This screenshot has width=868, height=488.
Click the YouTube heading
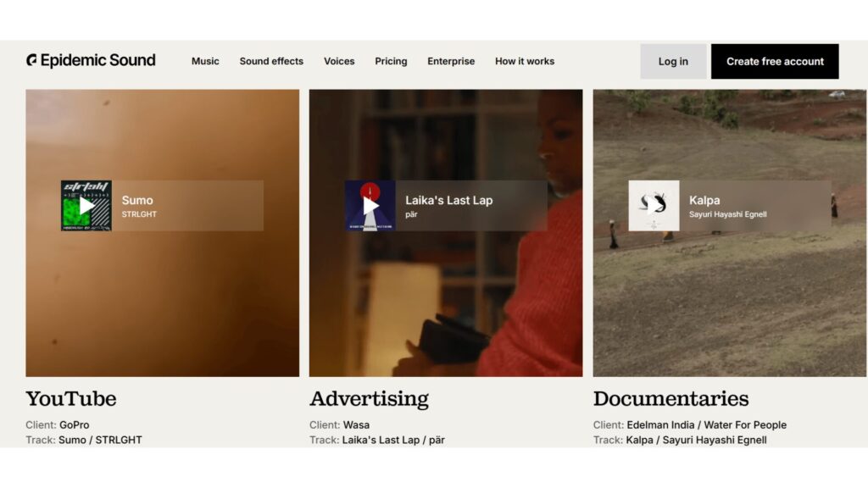click(x=71, y=399)
